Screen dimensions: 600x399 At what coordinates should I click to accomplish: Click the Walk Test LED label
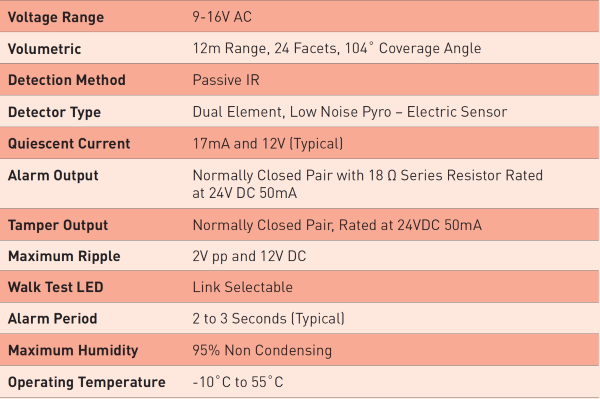[x=56, y=287]
